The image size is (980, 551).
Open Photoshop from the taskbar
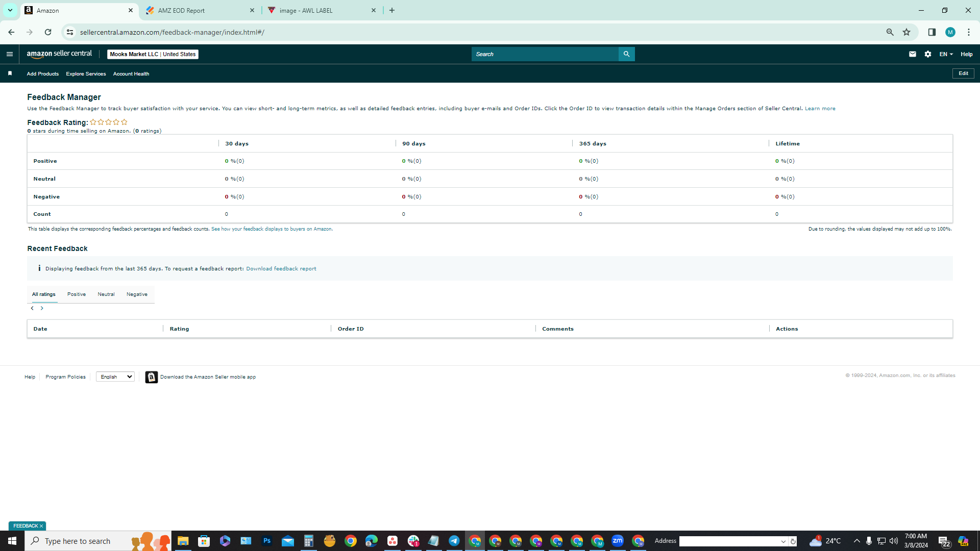coord(267,541)
